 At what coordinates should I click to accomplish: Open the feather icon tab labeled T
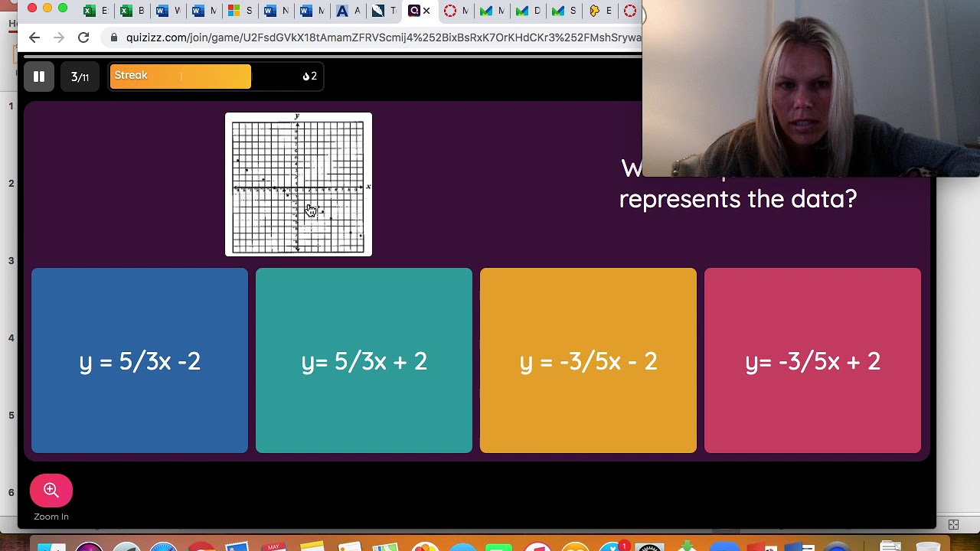[385, 11]
